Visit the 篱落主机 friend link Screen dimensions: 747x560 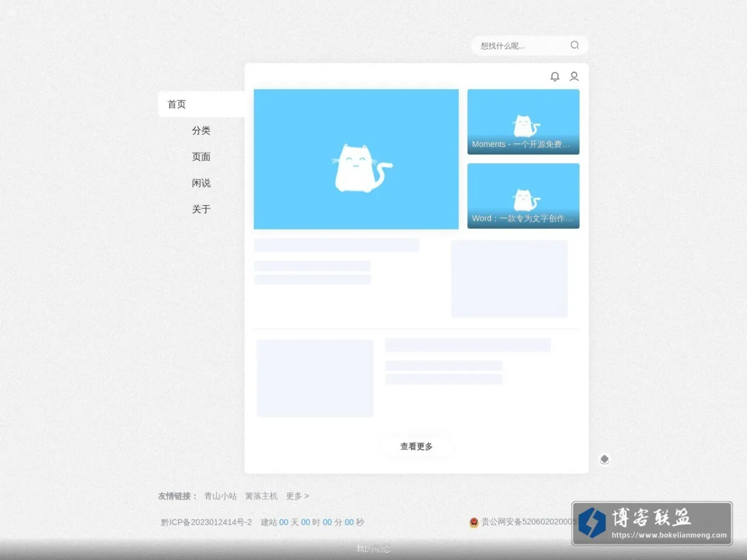click(x=261, y=496)
